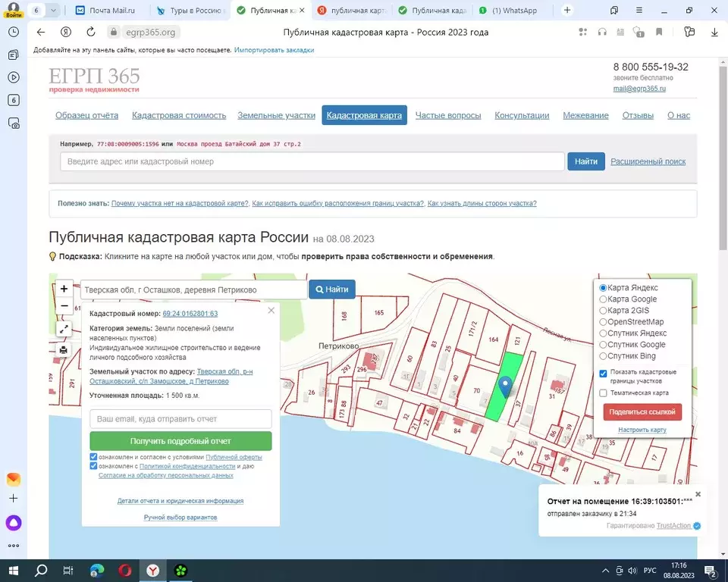
Task: Select the Спутник Google radio option
Action: pos(604,345)
